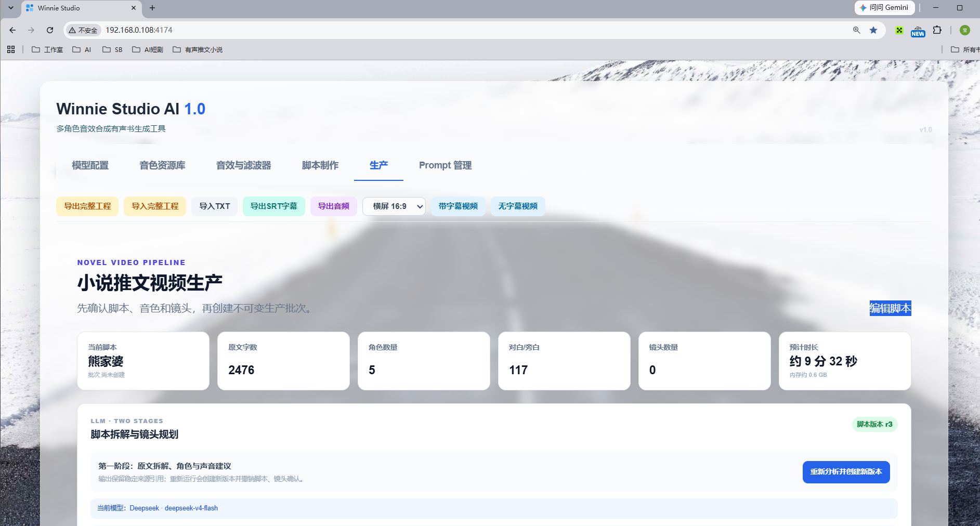Click the 脚本版本 r3 badge
Image resolution: width=980 pixels, height=526 pixels.
874,424
